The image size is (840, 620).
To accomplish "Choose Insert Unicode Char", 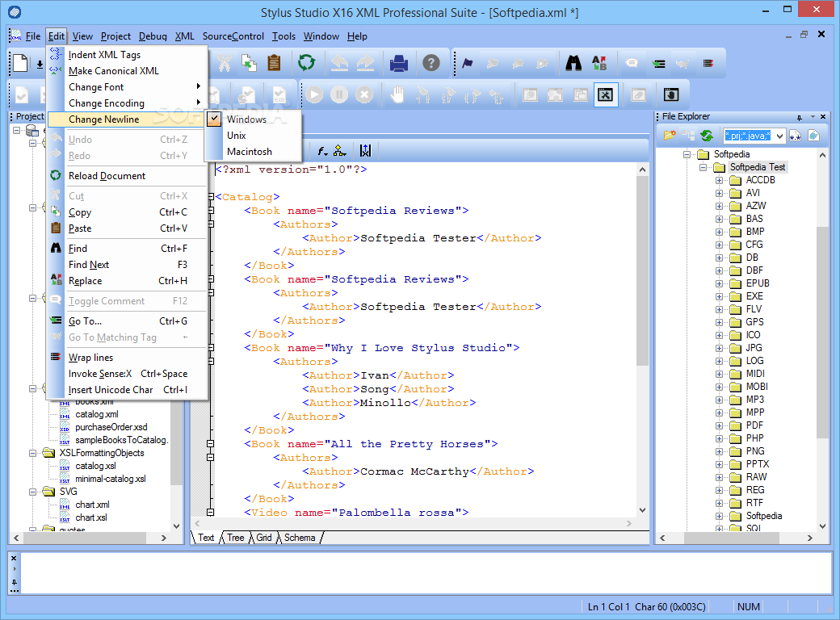I will [x=127, y=390].
